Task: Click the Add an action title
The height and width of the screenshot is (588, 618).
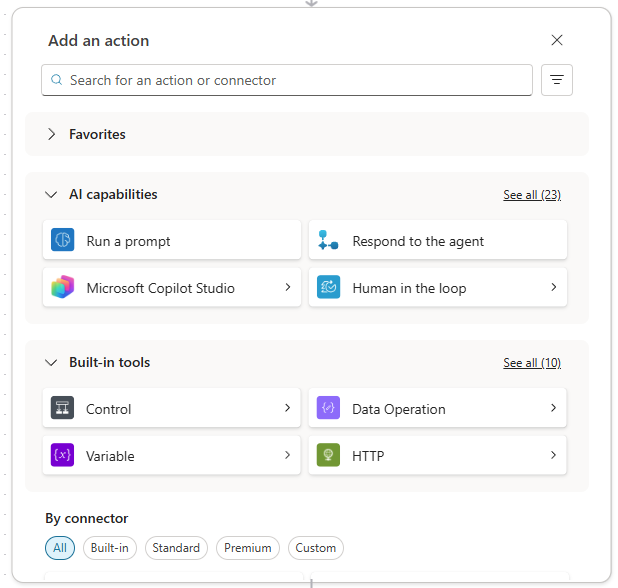Action: [x=99, y=41]
